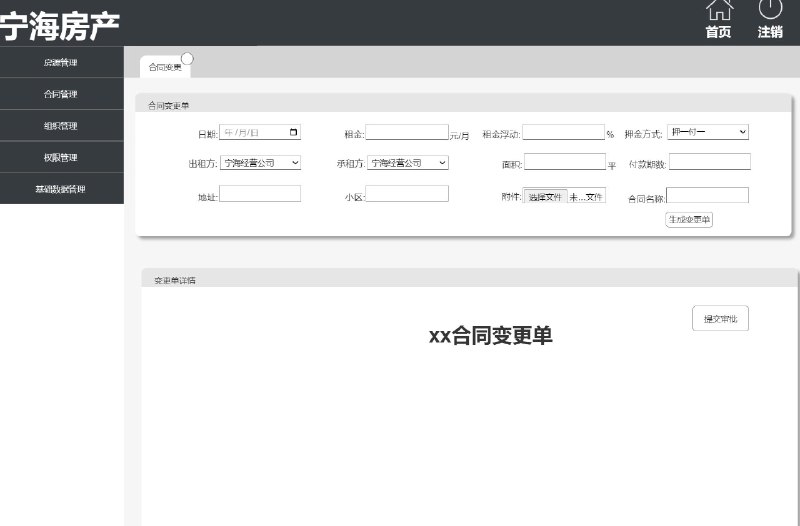
Task: Go to 首页 via the house icon
Action: [719, 9]
